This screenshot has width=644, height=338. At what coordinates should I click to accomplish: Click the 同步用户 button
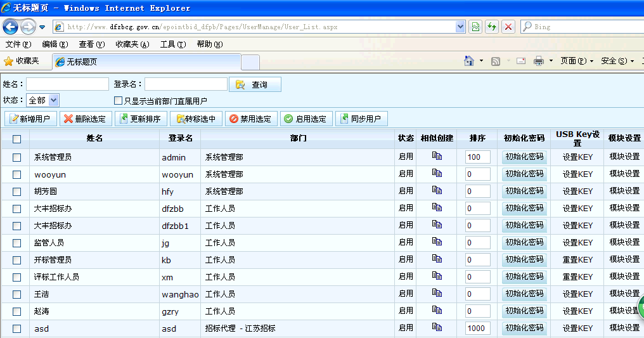point(361,119)
